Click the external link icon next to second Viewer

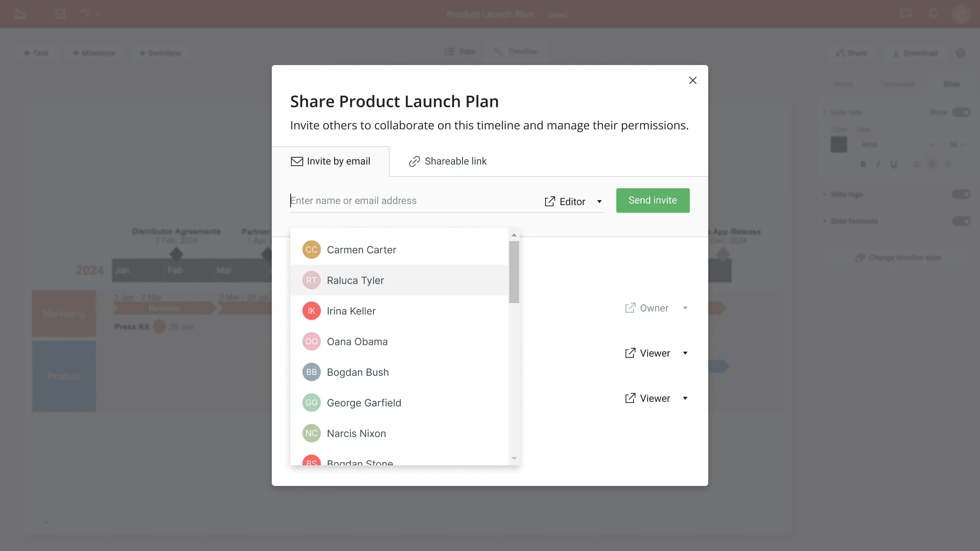(630, 398)
